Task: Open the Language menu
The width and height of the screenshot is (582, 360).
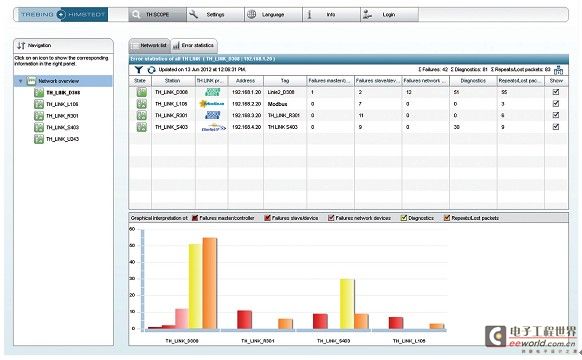Action: pyautogui.click(x=273, y=14)
